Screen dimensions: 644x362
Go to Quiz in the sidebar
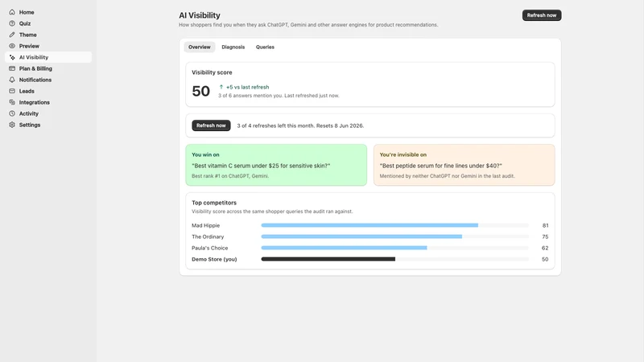point(48,23)
